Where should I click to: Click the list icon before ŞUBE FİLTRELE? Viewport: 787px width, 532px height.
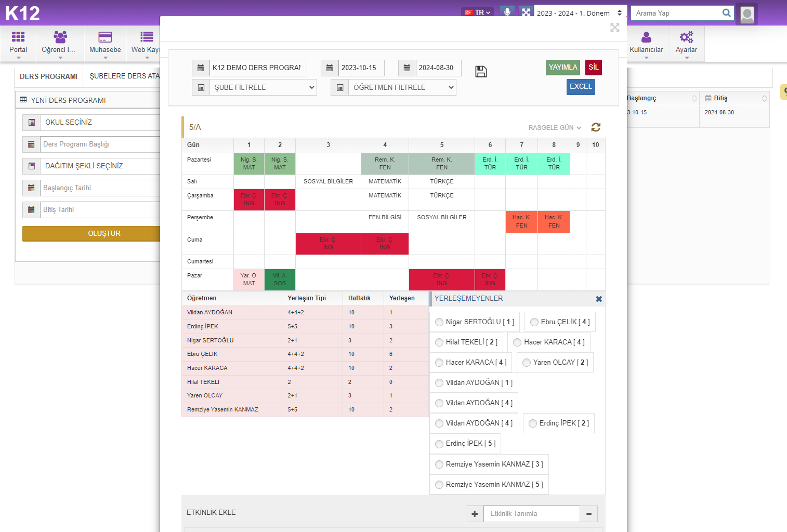coord(201,87)
